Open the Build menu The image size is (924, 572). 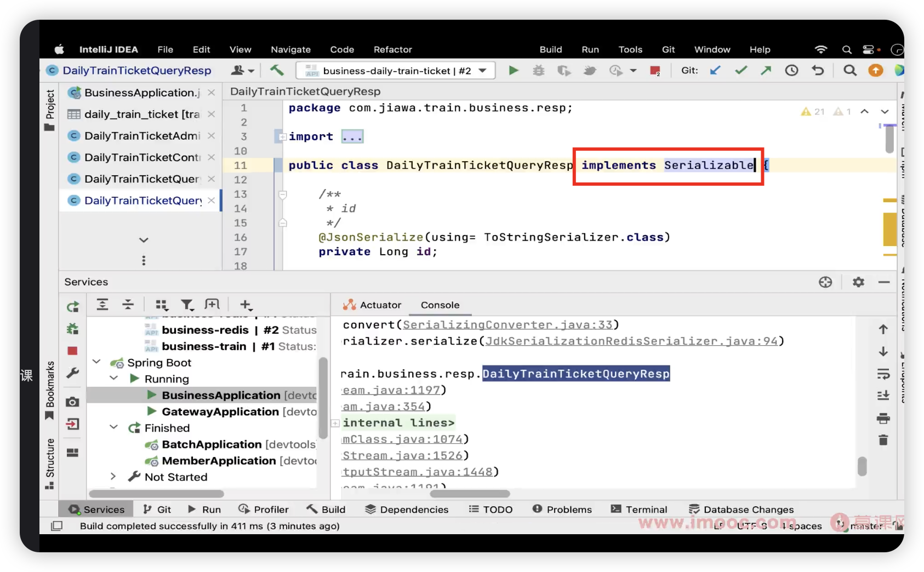pyautogui.click(x=551, y=49)
